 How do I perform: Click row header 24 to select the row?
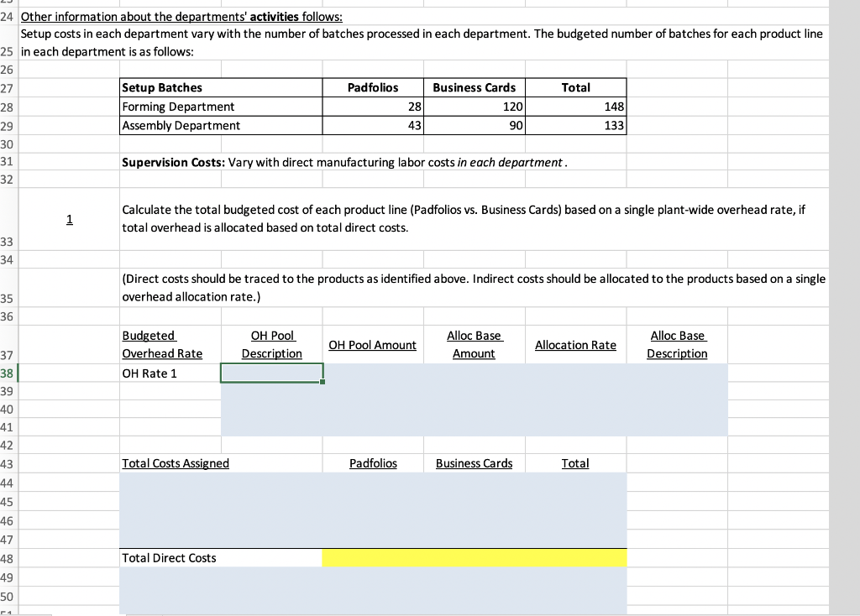(x=8, y=17)
